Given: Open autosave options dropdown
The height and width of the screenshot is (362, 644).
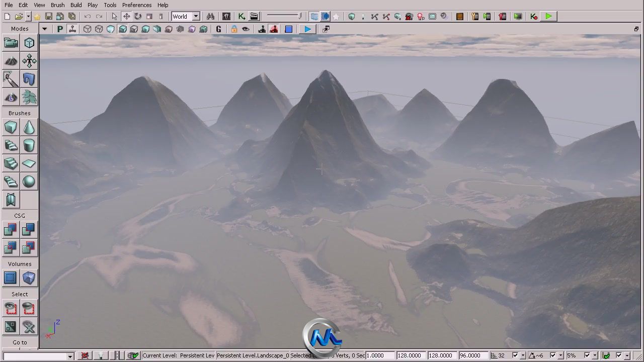Looking at the screenshot, I should 627,355.
